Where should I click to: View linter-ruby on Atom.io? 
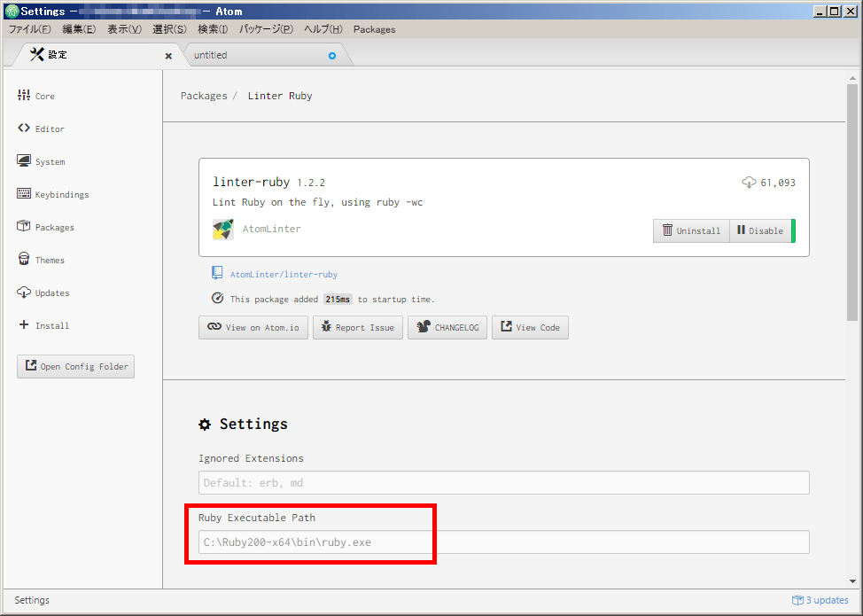(253, 327)
